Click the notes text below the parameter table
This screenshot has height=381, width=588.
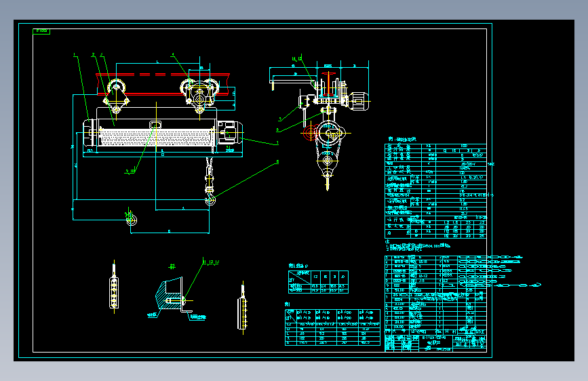coord(418,246)
